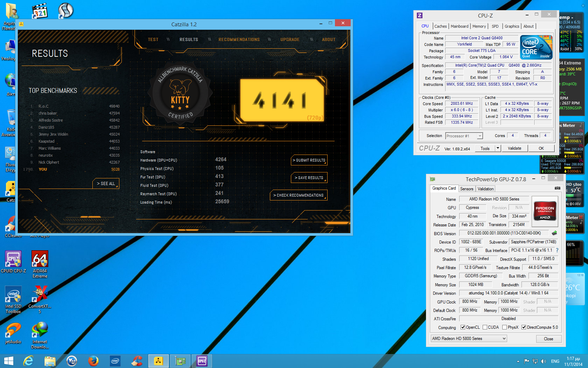Switch to GPU-Z taskbar button
Viewport: 588px width, 368px height.
tap(180, 361)
